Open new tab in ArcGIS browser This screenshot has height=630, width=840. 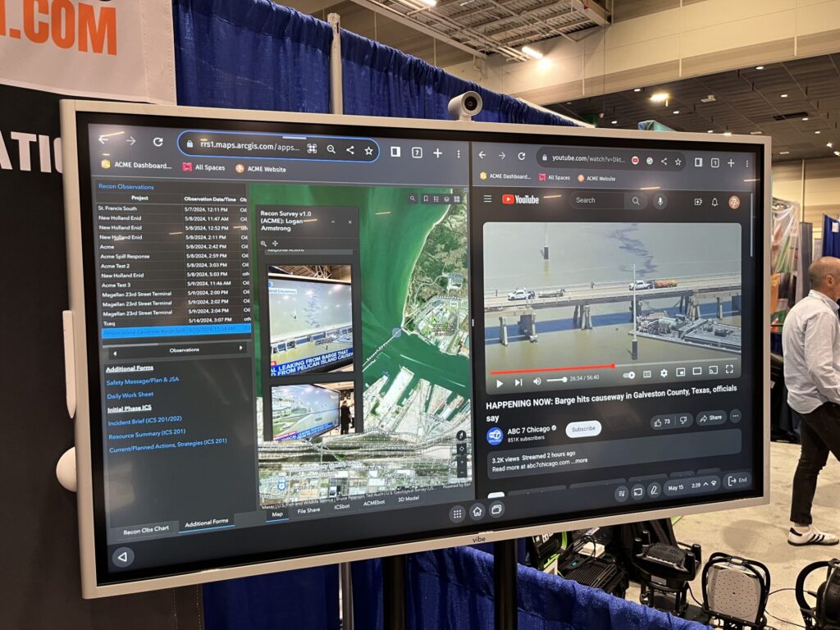tap(438, 153)
